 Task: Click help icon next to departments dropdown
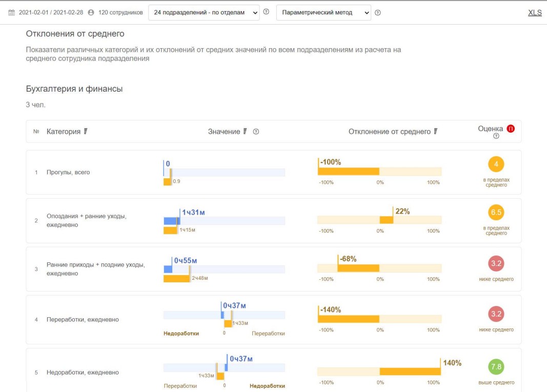(266, 12)
